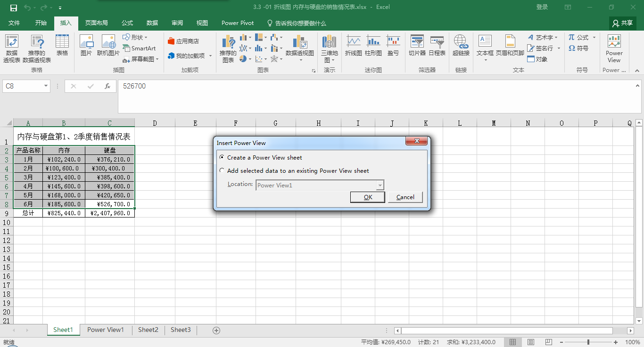
Task: Click Cancel in Insert Power View dialog
Action: pos(405,197)
